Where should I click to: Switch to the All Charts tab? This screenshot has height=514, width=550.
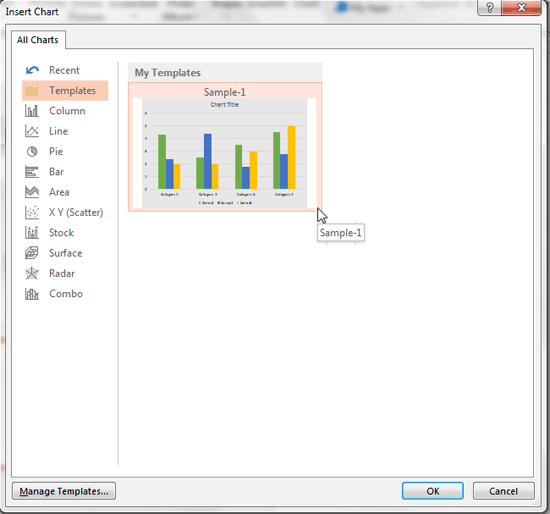click(x=38, y=40)
